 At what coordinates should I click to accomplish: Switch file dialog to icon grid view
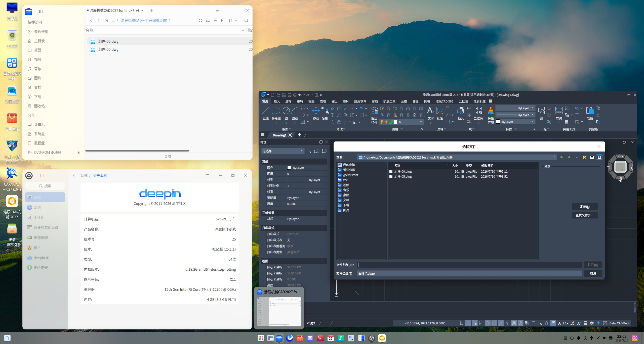592,157
